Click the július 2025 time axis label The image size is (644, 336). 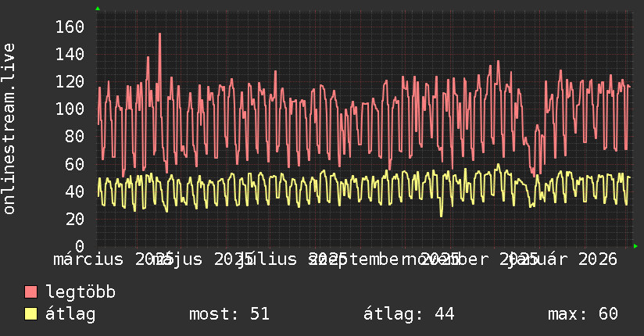pos(292,259)
